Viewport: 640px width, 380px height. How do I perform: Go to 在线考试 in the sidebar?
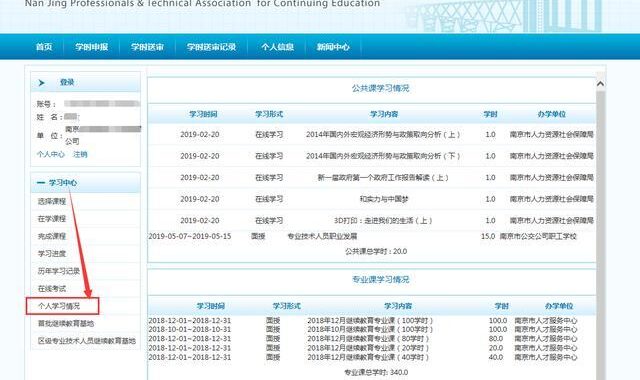[x=52, y=289]
